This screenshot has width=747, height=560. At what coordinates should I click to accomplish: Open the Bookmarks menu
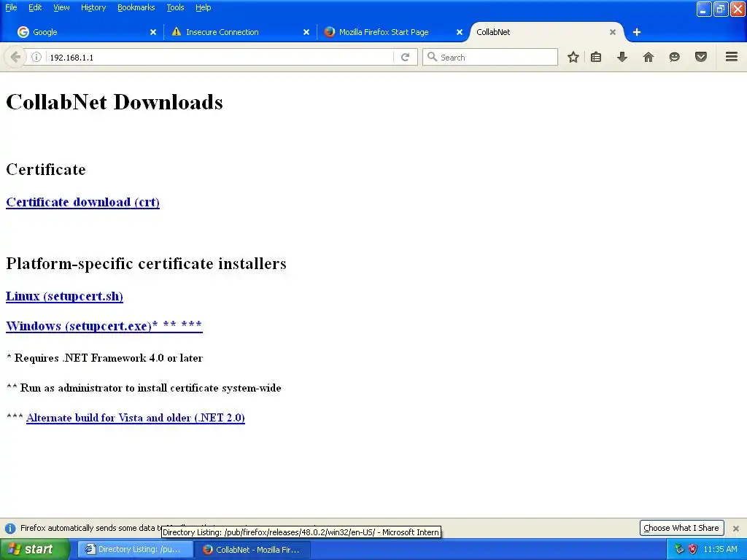136,7
